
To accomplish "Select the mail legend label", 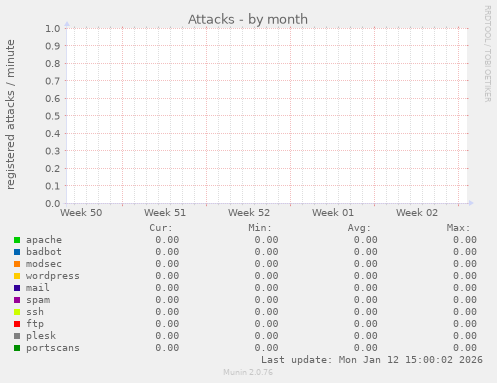I will [38, 288].
